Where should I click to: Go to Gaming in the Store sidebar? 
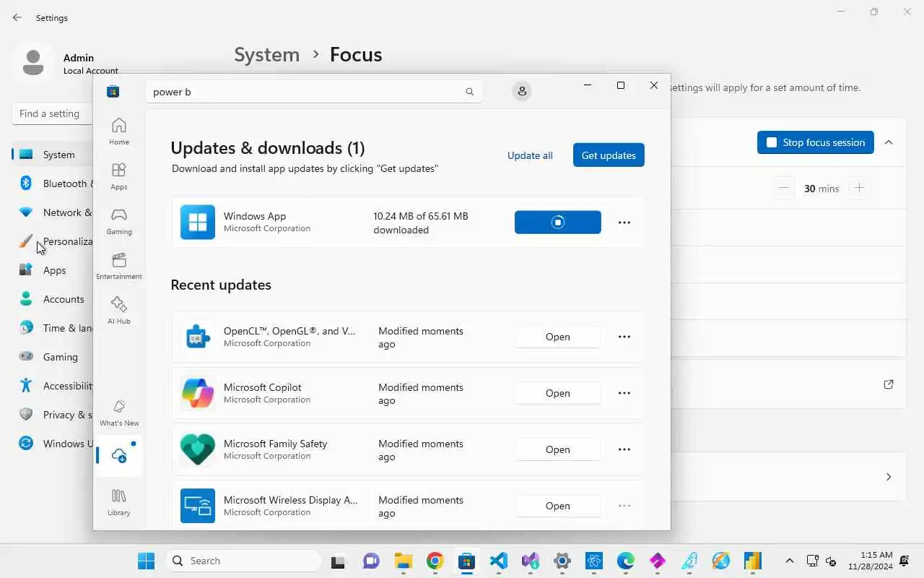[x=119, y=221]
